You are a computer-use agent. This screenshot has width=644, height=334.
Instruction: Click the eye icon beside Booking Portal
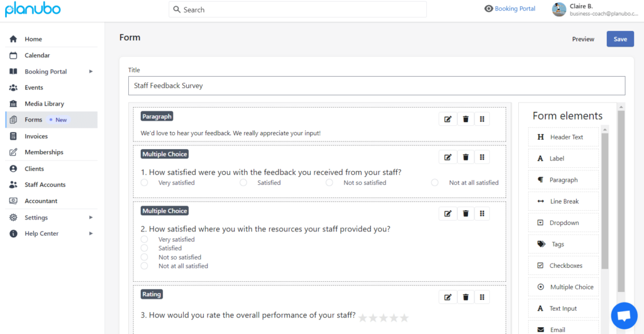tap(489, 9)
